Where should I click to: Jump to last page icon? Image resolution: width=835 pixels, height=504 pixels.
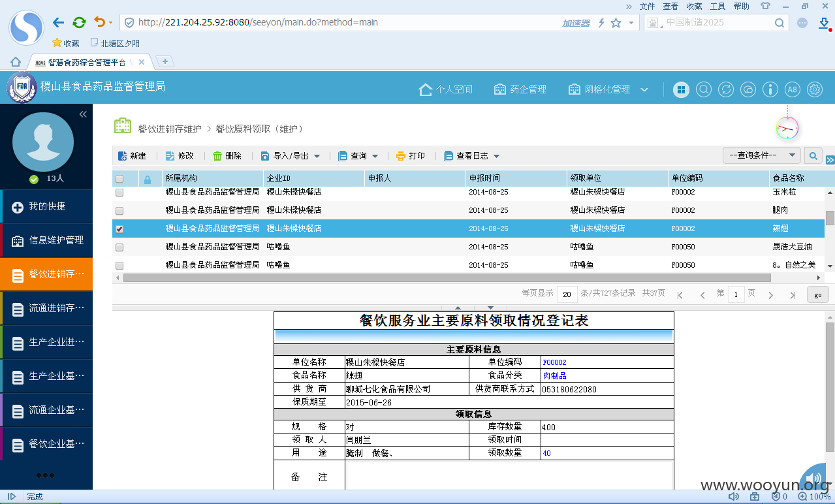[793, 295]
